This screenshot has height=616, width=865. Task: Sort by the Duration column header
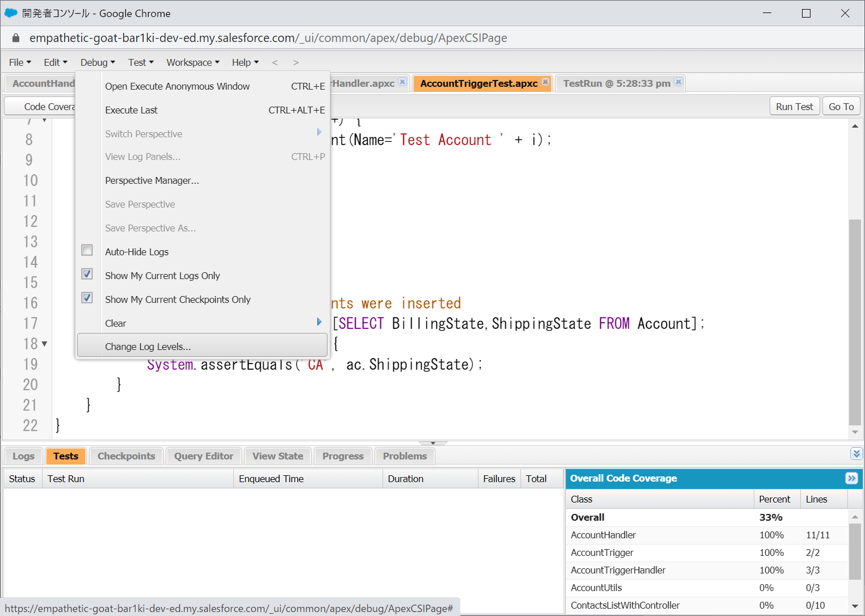[430, 479]
